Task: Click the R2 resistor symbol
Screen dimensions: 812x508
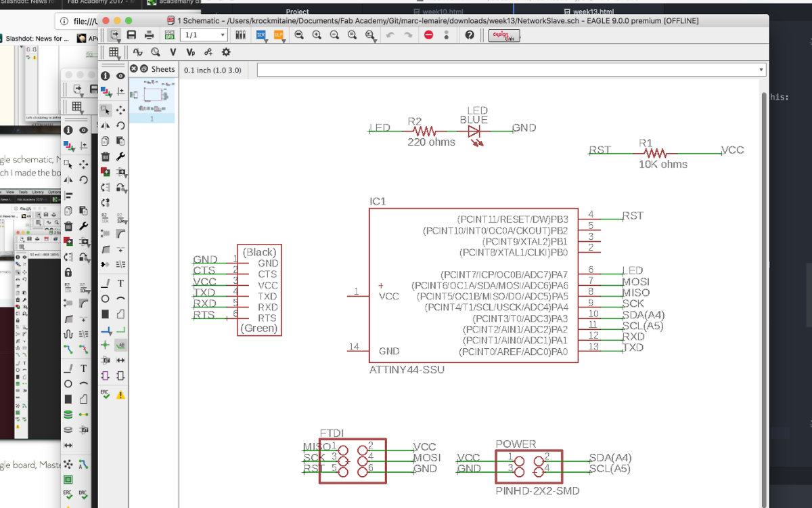Action: [424, 130]
